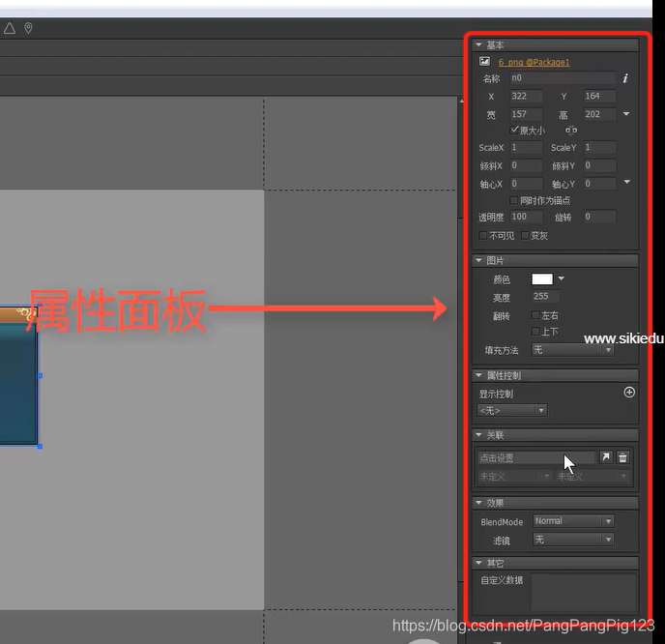Collapse the 其它 section

click(x=478, y=563)
